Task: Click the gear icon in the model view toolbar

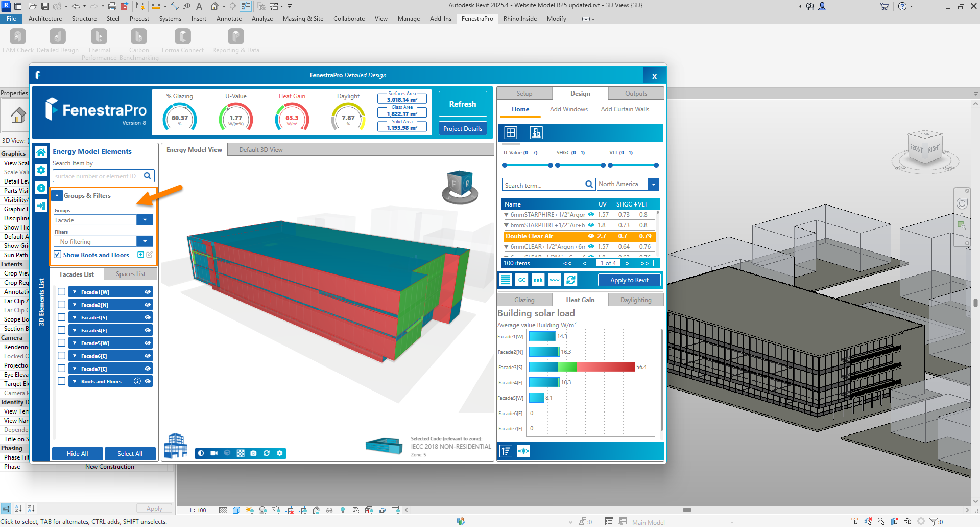Action: pyautogui.click(x=280, y=453)
